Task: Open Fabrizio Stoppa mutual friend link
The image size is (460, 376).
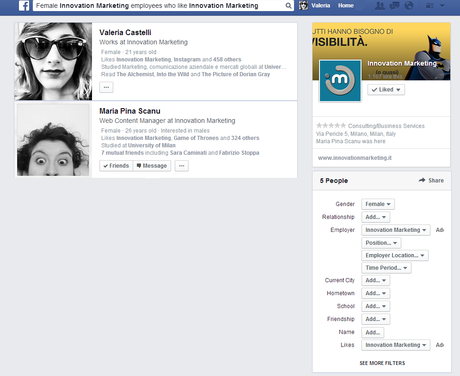Action: pos(239,153)
